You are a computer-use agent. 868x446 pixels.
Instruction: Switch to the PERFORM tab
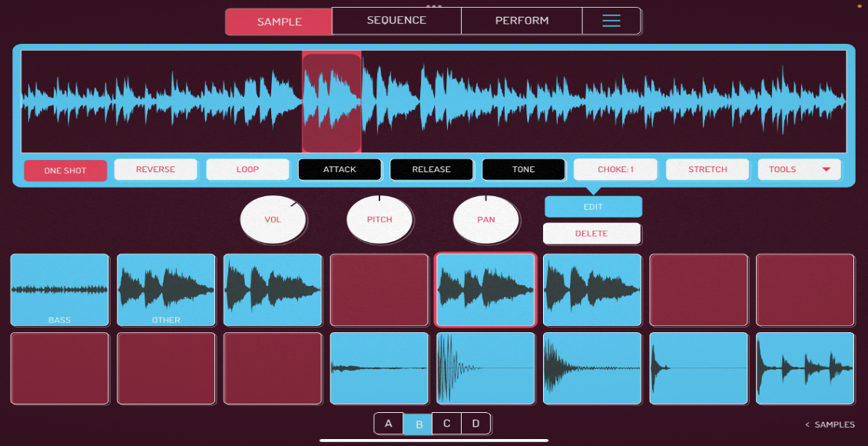coord(522,21)
